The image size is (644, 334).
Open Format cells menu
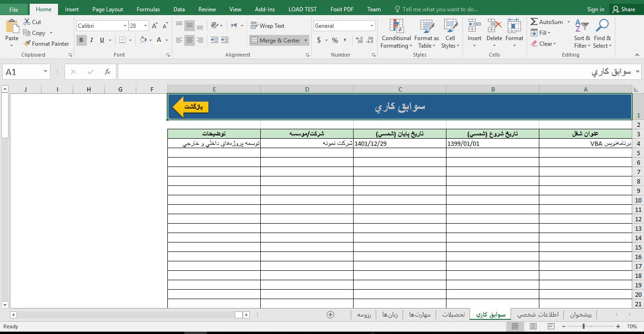pyautogui.click(x=514, y=34)
